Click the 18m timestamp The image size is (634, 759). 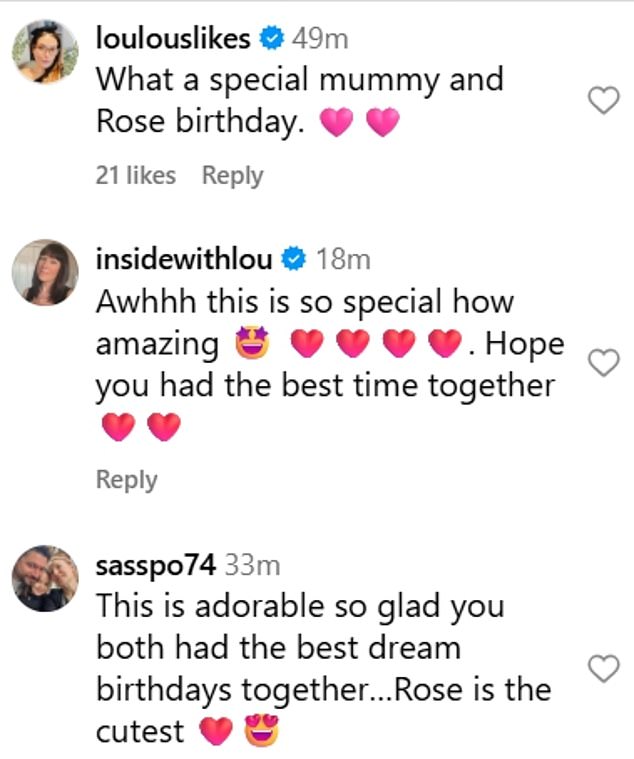tap(343, 259)
